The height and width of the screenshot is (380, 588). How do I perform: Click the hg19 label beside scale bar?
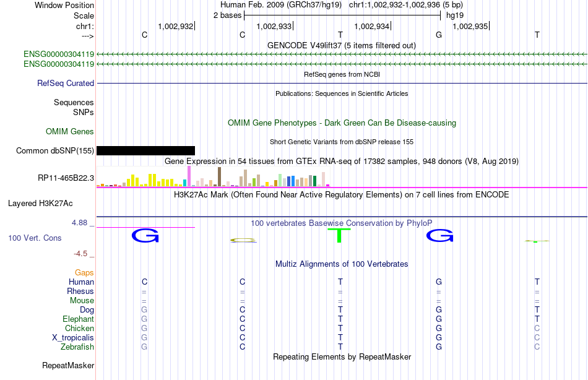455,15
